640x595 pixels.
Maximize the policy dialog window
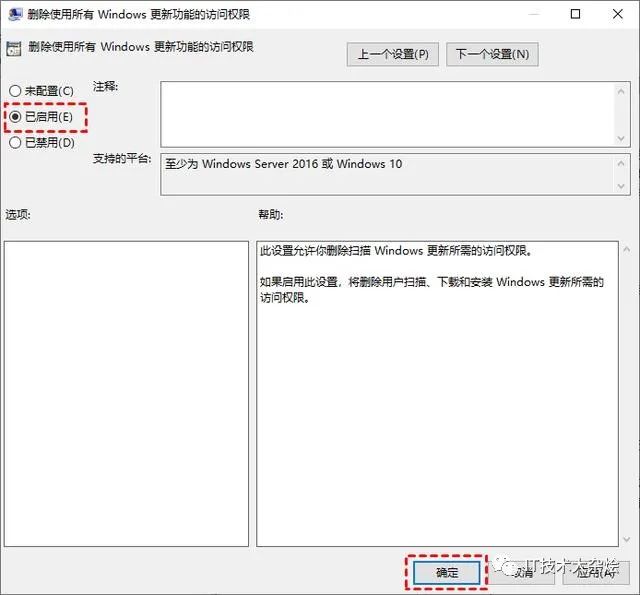tap(575, 14)
